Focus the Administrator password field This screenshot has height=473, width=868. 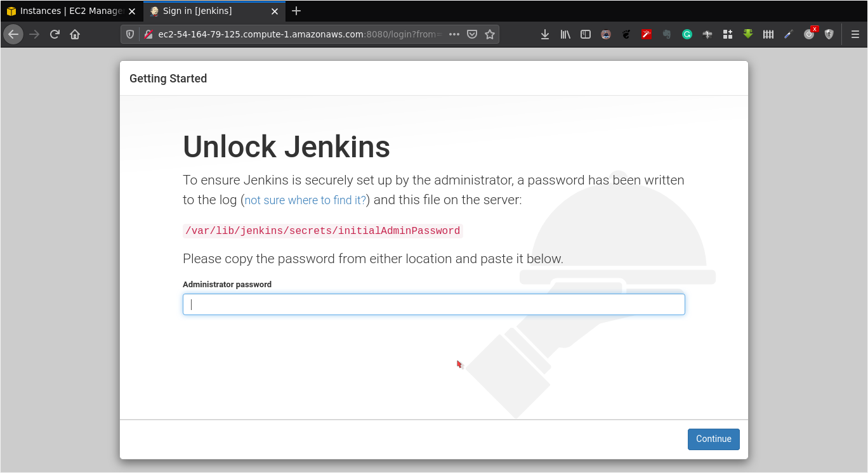[x=434, y=304]
